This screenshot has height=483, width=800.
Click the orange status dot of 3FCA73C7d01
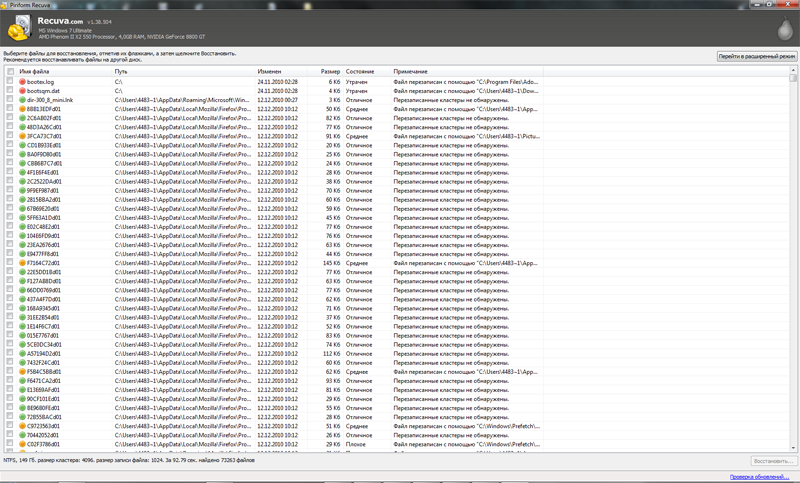[x=22, y=136]
